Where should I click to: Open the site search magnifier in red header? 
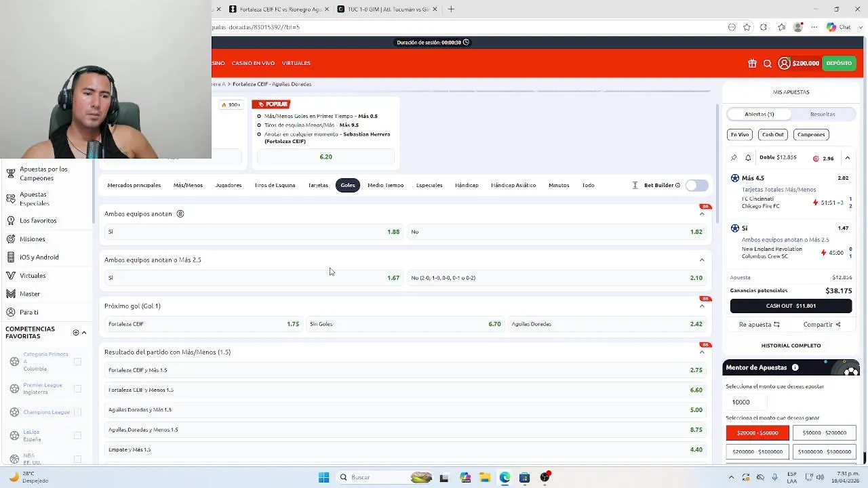click(768, 63)
